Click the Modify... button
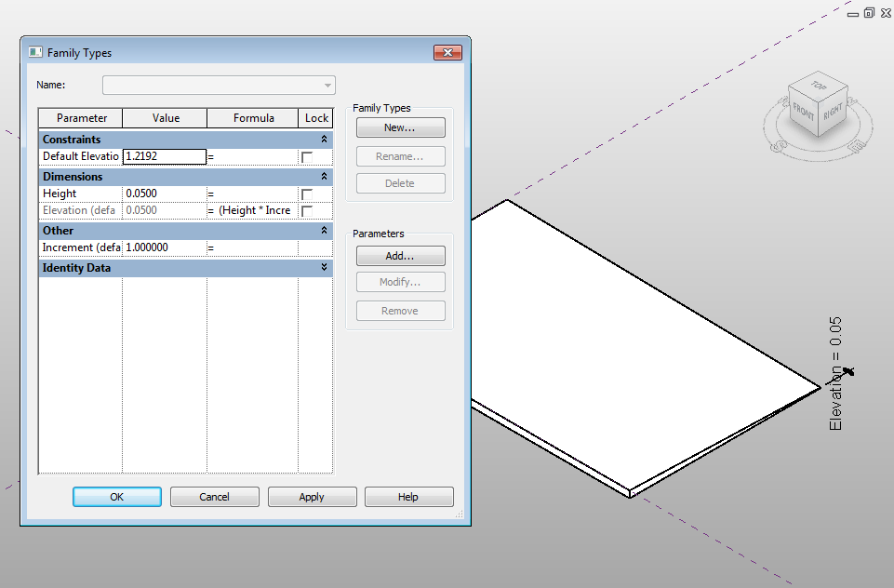Viewport: 894px width, 588px height. point(400,282)
